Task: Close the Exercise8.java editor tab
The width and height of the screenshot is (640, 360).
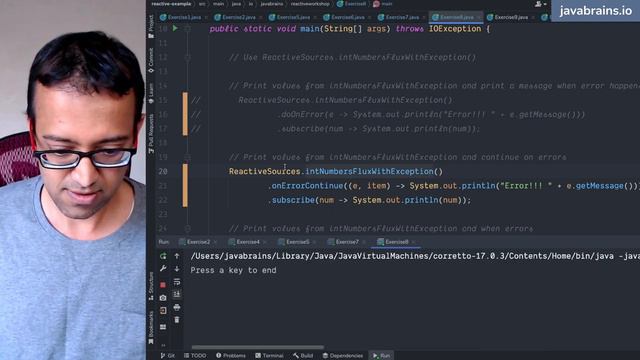Action: pyautogui.click(x=479, y=18)
